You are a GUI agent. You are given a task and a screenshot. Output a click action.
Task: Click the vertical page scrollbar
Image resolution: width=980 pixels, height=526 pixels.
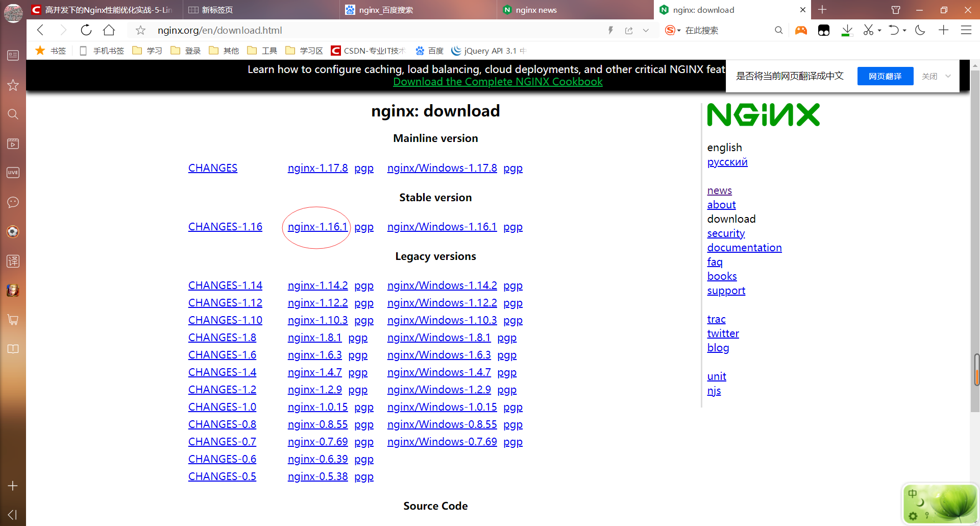point(975,240)
